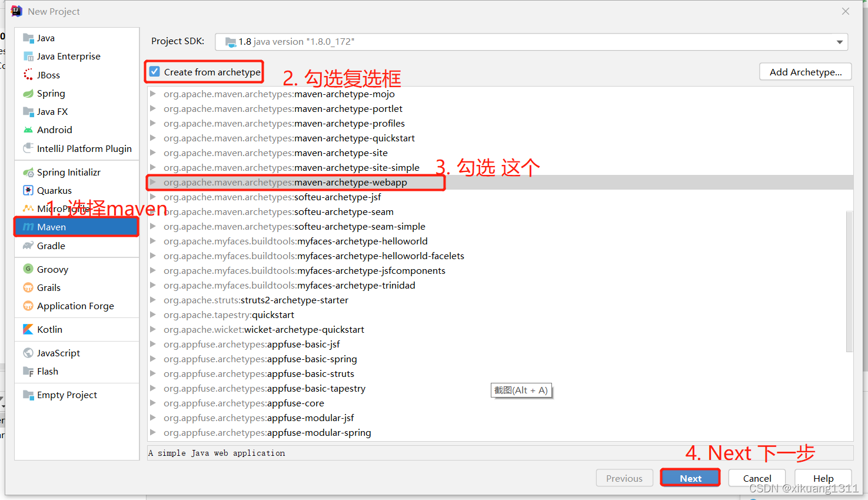This screenshot has height=500, width=868.
Task: Expand wicket-archetype-quickstart archetype
Action: [x=153, y=329]
